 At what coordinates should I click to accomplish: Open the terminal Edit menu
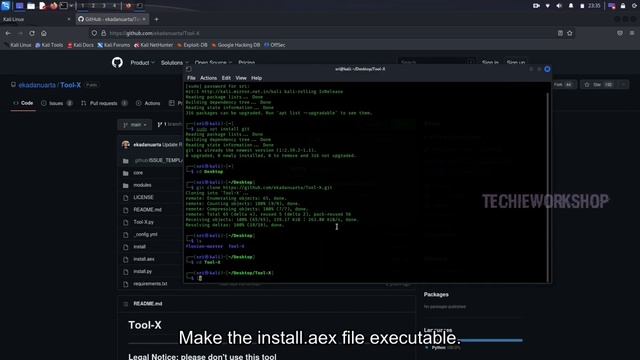(226, 78)
